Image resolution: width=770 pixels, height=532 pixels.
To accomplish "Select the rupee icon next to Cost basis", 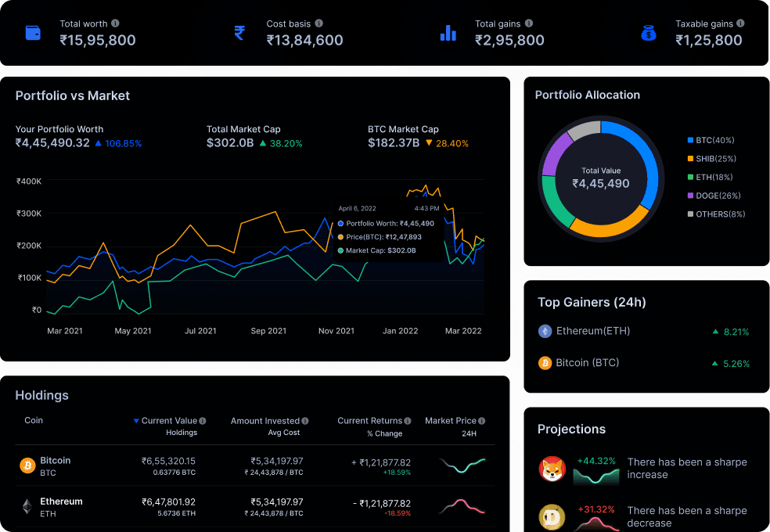I will 239,33.
